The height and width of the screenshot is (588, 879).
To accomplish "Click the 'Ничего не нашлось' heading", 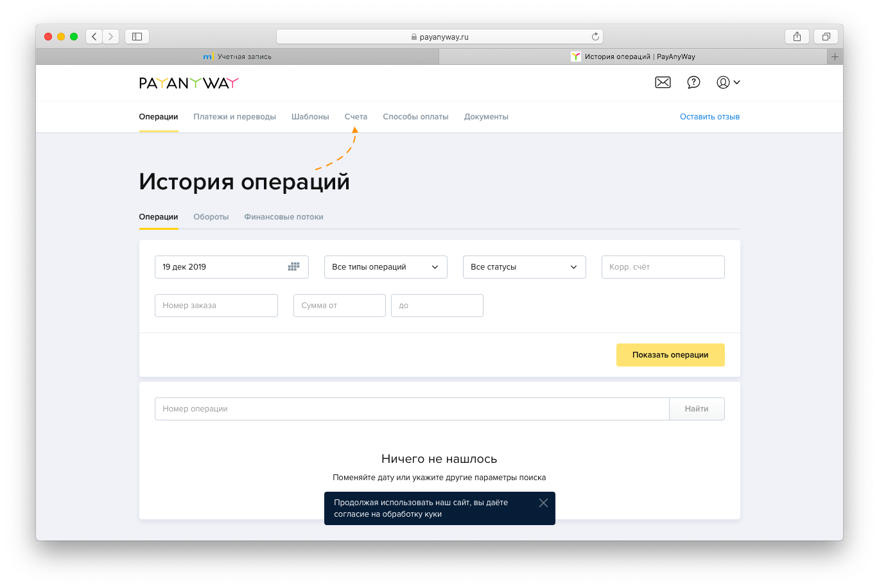I will 439,459.
